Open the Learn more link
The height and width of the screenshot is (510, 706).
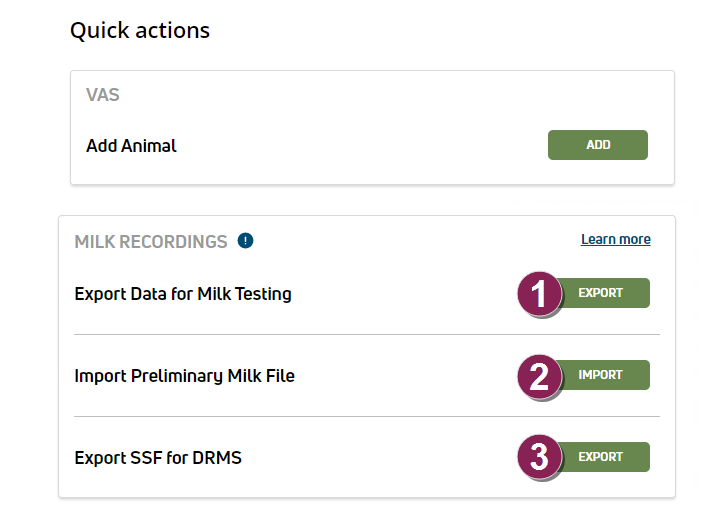click(x=615, y=240)
